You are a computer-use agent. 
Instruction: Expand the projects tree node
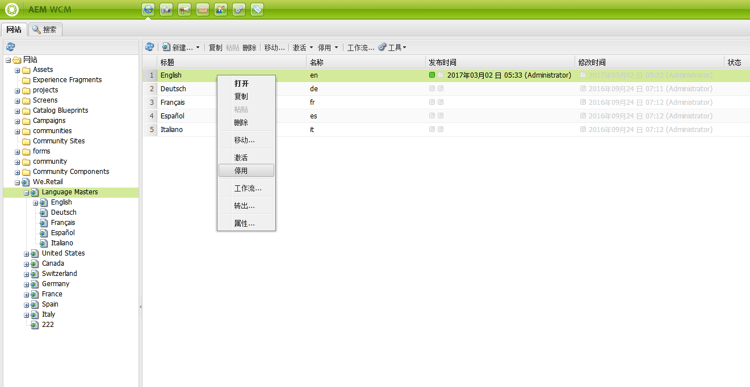point(17,90)
